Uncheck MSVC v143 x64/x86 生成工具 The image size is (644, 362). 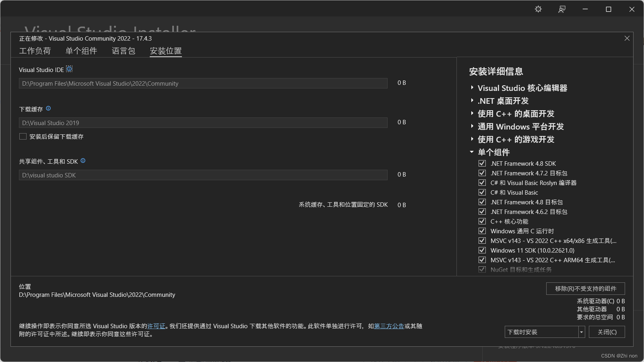tap(482, 241)
